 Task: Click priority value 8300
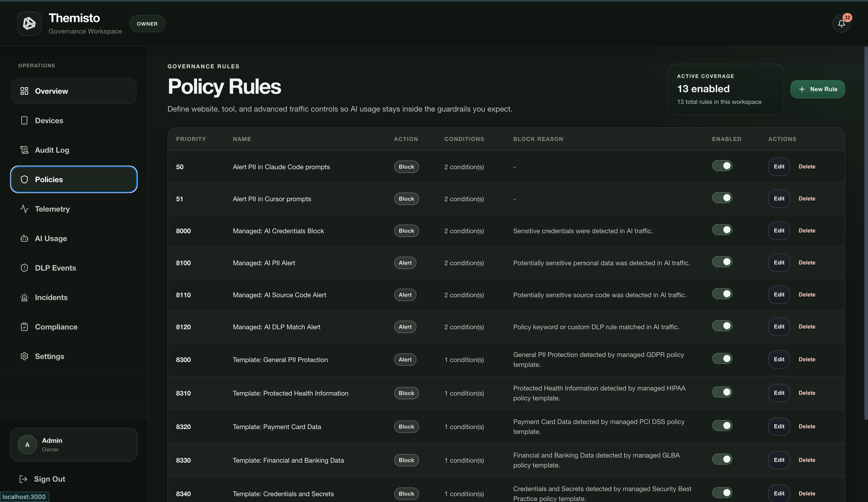click(183, 360)
